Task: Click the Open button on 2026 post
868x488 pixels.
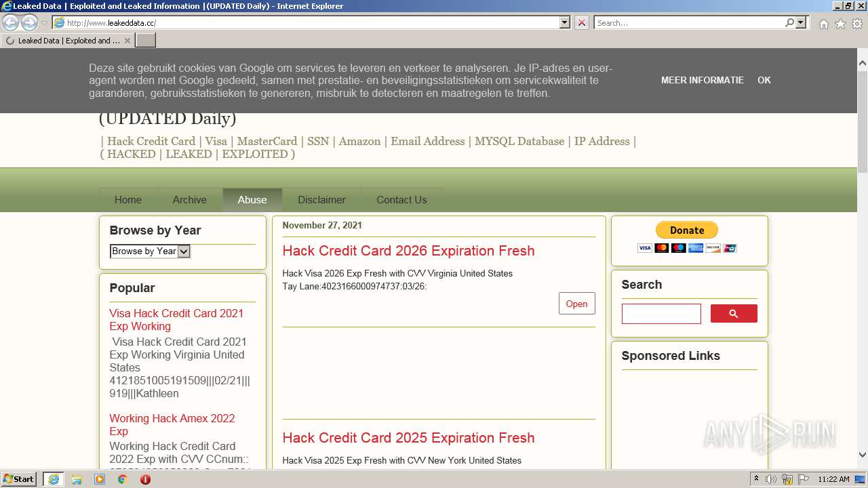Action: click(x=576, y=304)
